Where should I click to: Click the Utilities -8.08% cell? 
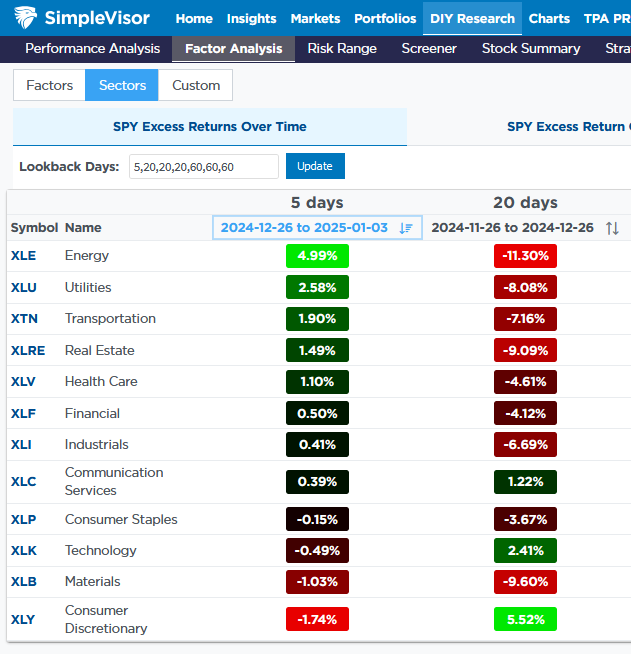point(525,287)
